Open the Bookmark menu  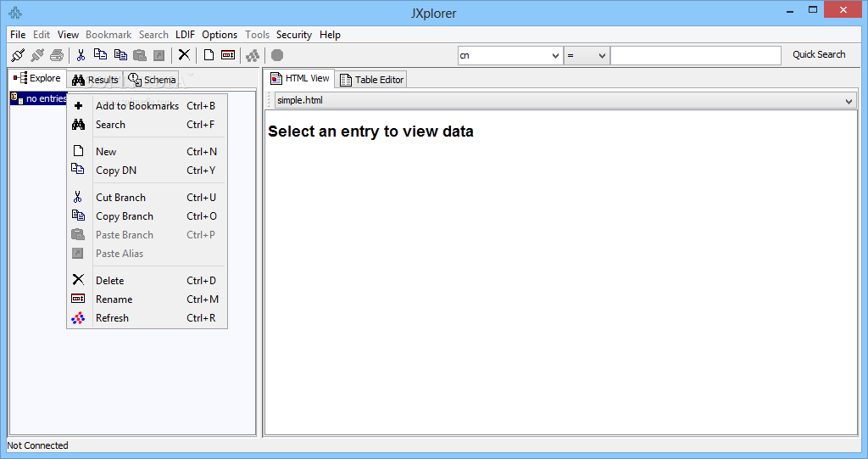pos(108,35)
